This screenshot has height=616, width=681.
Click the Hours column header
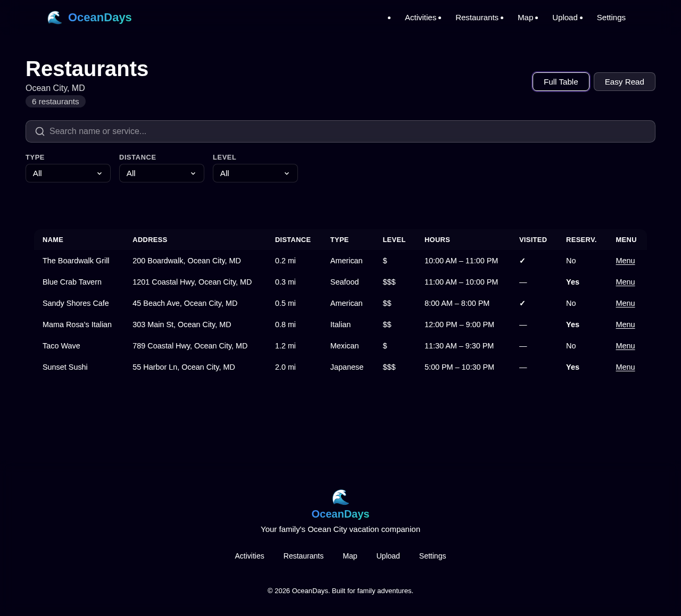(437, 240)
